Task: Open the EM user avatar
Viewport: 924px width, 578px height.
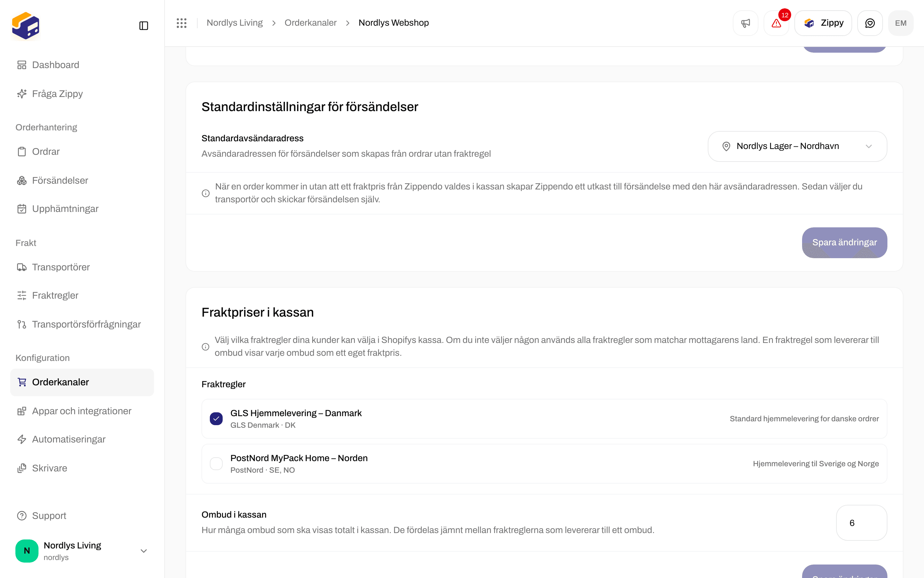Action: click(901, 23)
